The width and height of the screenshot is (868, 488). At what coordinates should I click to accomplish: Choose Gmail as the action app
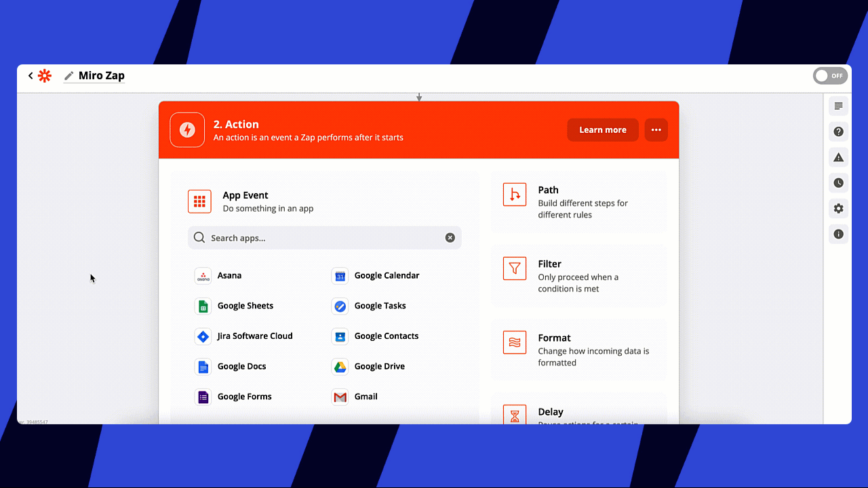coord(366,396)
